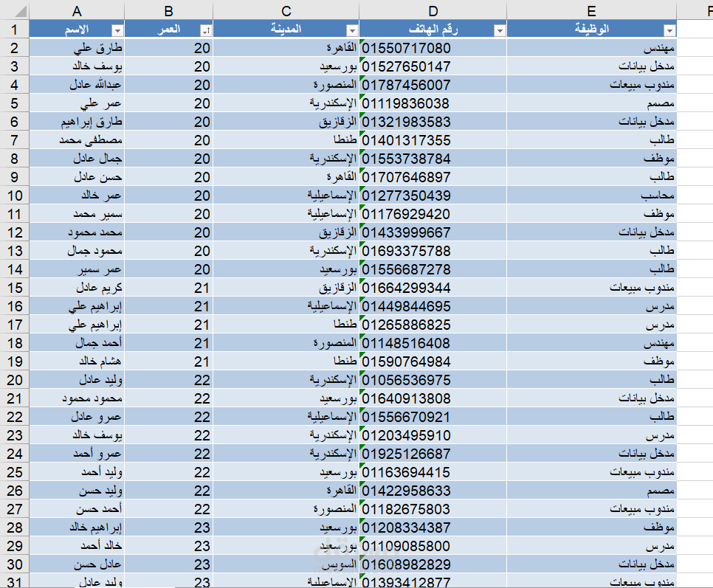Click the name cell جمال عادل

[77, 159]
